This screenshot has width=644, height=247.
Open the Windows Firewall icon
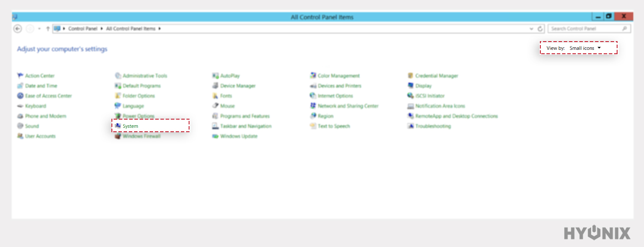pyautogui.click(x=118, y=136)
